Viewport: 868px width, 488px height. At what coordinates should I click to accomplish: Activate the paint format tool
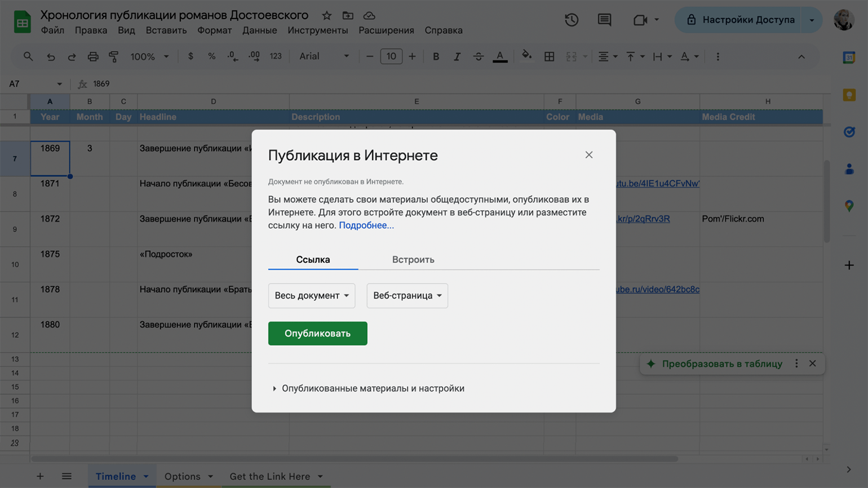coord(114,56)
